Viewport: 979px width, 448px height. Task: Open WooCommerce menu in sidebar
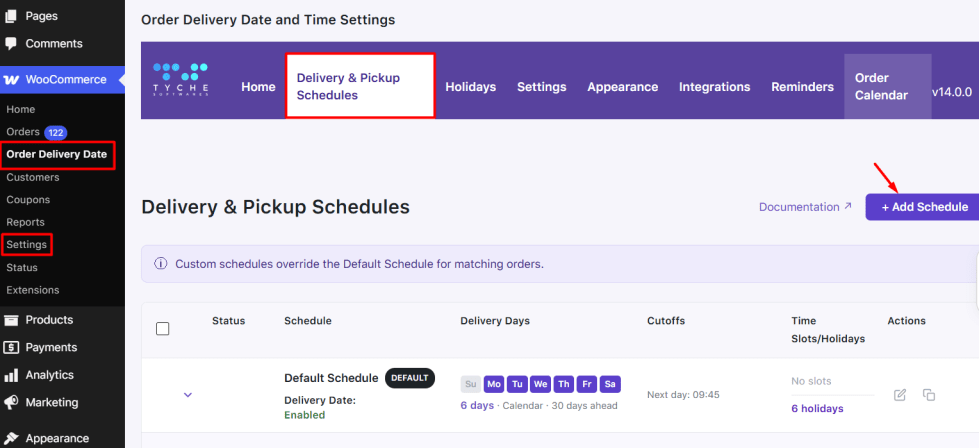[62, 80]
